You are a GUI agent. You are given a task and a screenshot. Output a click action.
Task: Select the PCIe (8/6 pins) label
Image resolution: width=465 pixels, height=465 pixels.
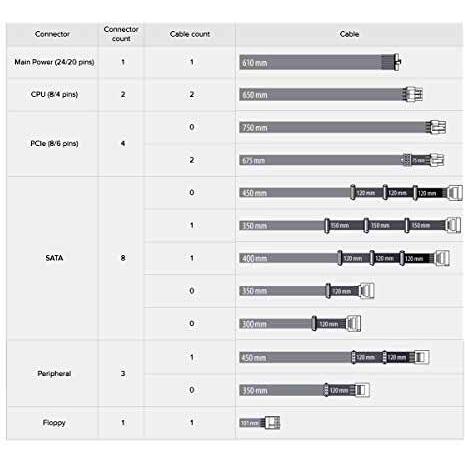54,143
